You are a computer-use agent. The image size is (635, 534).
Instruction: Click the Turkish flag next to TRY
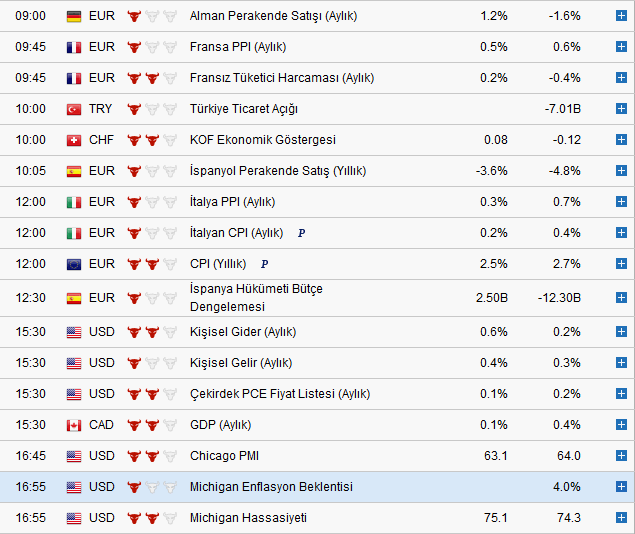[74, 109]
